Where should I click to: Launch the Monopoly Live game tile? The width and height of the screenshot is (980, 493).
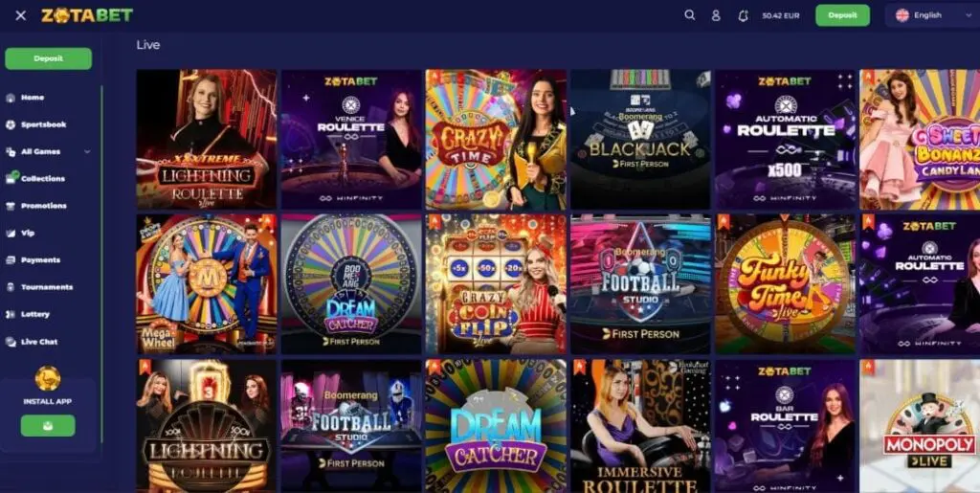(x=920, y=426)
